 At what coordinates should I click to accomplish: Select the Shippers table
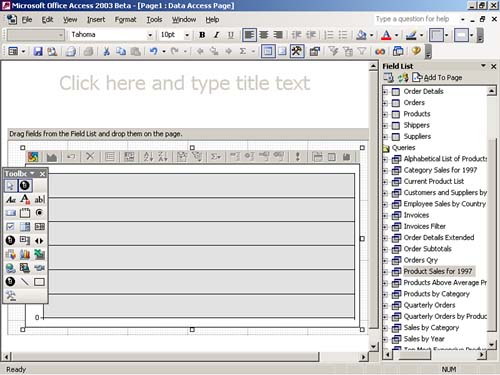(416, 125)
